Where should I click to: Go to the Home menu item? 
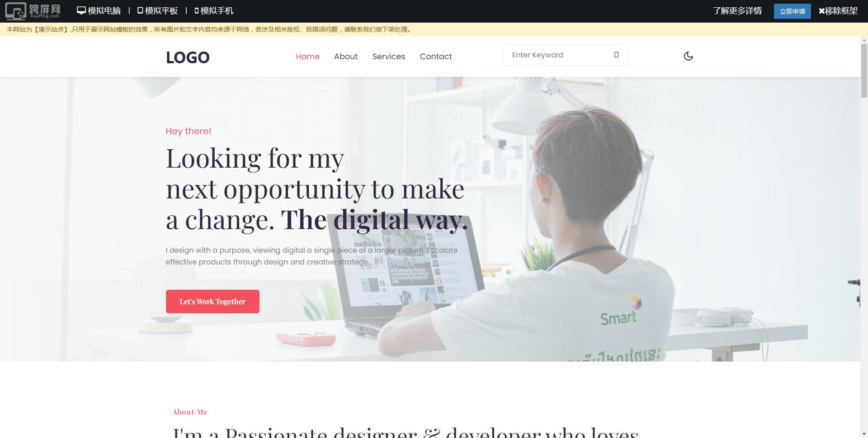click(307, 57)
